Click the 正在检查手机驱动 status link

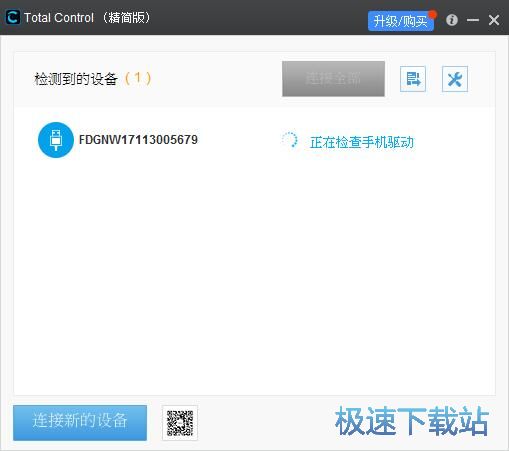click(362, 142)
